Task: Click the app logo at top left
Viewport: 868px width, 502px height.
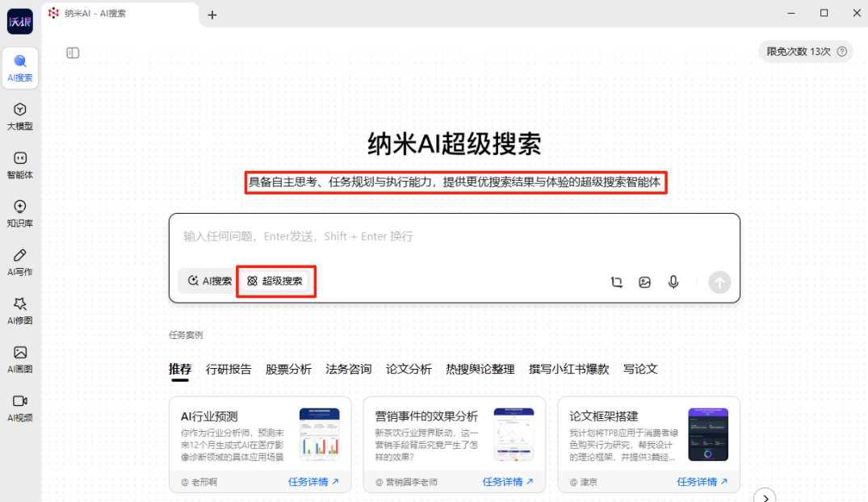Action: (20, 22)
